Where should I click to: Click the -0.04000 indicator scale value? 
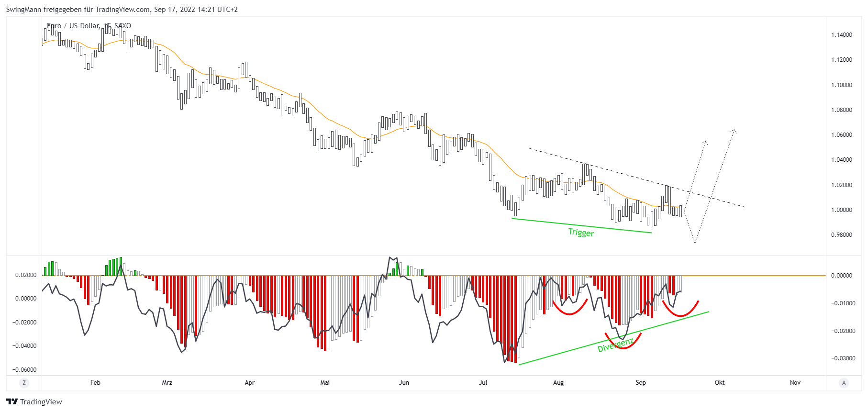[x=24, y=346]
